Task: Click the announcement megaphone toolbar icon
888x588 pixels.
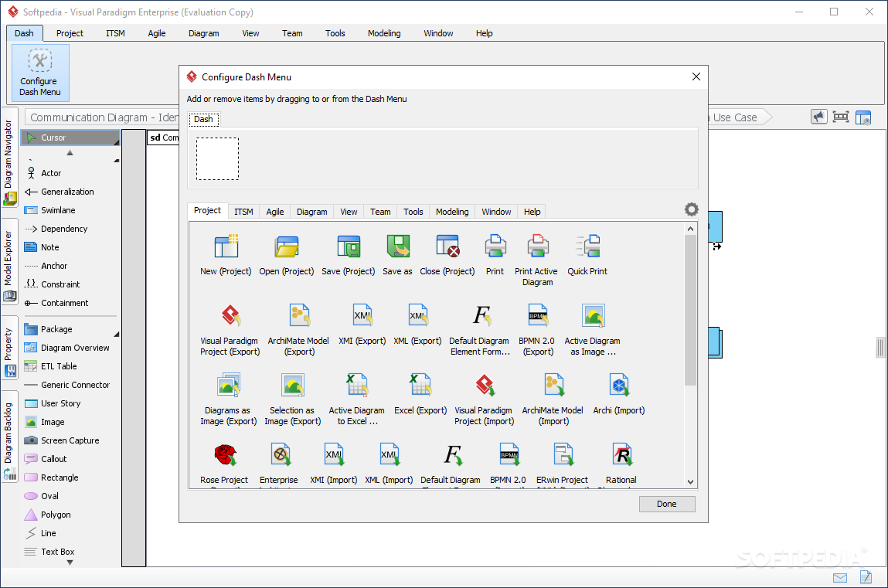Action: pos(819,117)
